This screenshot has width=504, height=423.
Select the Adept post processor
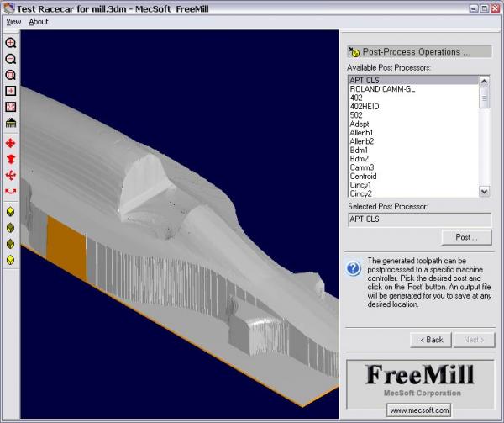[x=413, y=124]
